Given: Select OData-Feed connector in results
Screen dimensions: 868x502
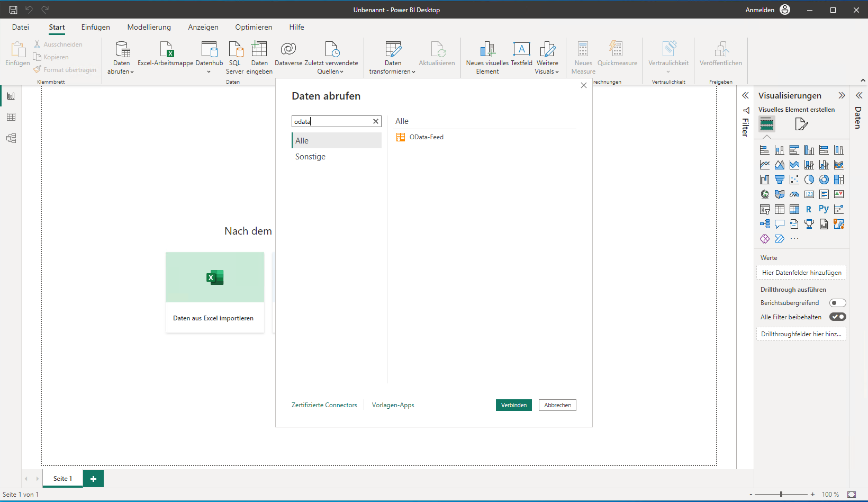Looking at the screenshot, I should [x=426, y=137].
